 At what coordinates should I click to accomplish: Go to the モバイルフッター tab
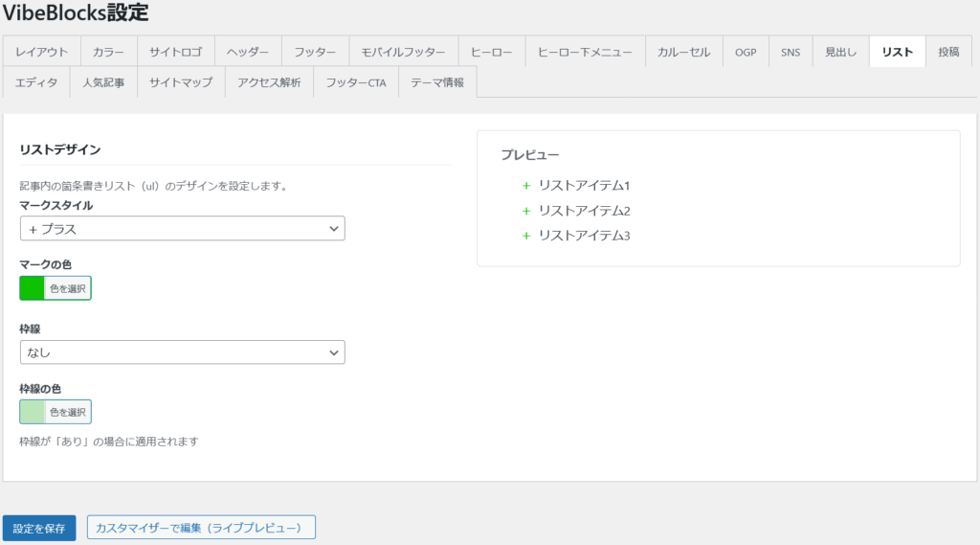403,52
